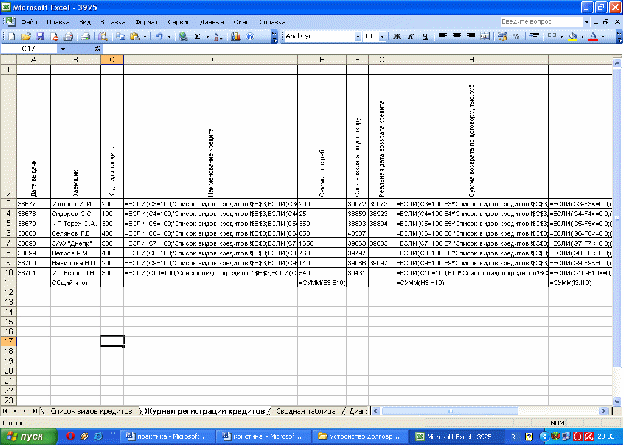Toggle Bold formatting (Ж button)
Image resolution: width=624 pixels, height=446 pixels.
point(397,36)
